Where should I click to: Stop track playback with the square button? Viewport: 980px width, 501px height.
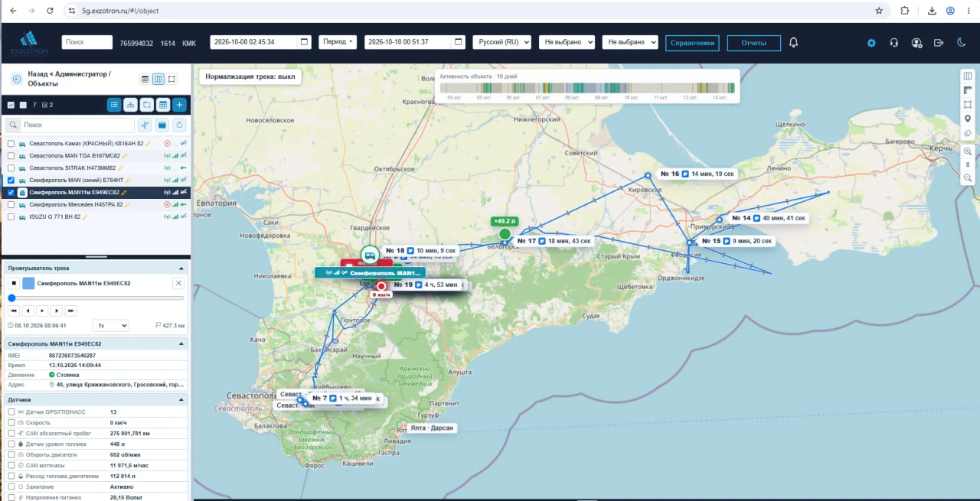point(13,284)
